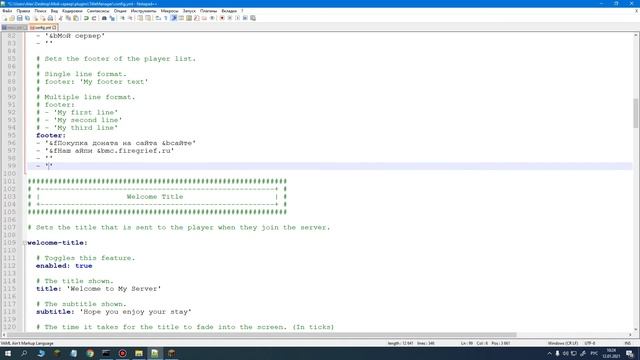Open Folder as Workspace toolbar icon
640x360 pixels.
click(x=204, y=18)
